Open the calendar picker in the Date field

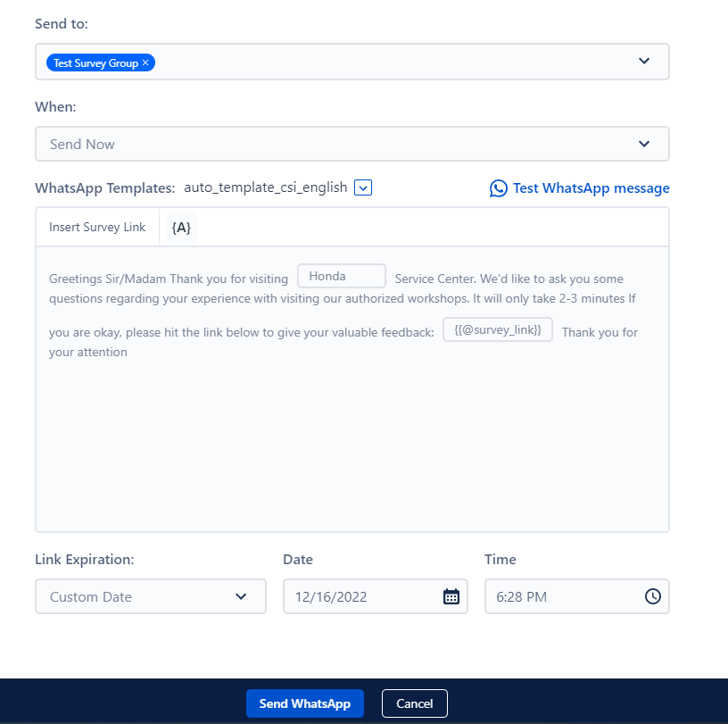tap(451, 596)
